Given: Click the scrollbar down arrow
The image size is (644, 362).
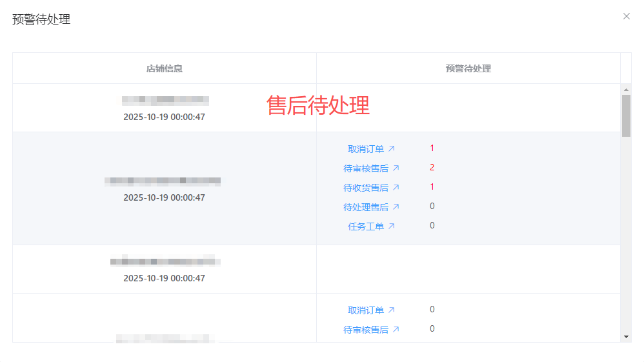Looking at the screenshot, I should (x=626, y=337).
